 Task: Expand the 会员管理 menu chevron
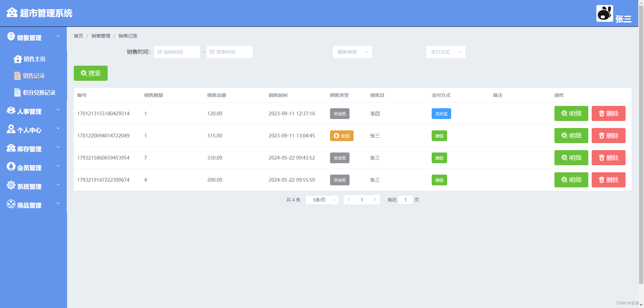click(58, 166)
